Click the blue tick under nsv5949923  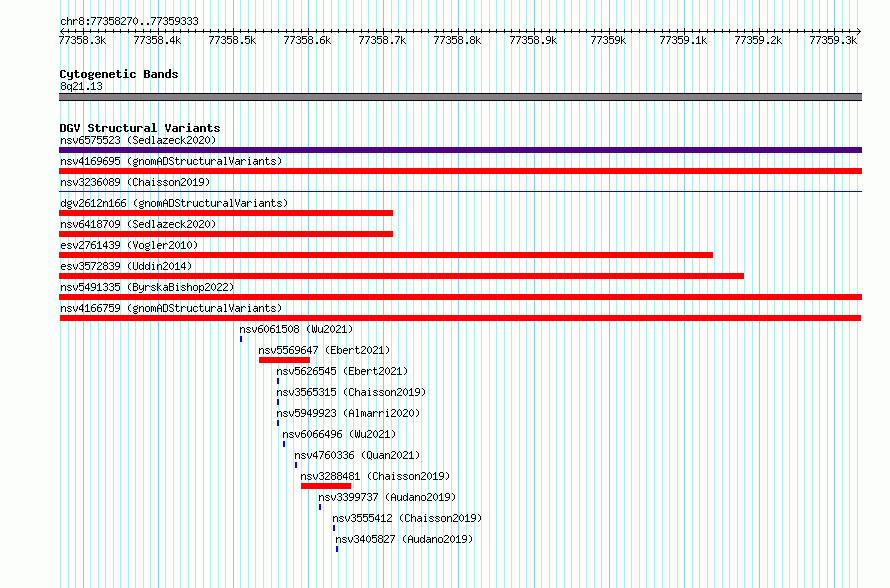pos(278,423)
